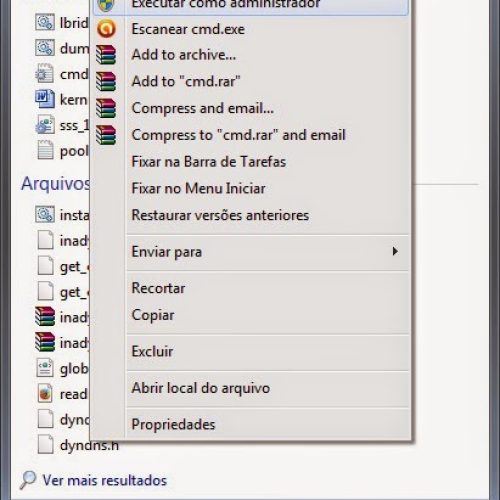
Task: Choose Compress and email... option
Action: coord(251,108)
